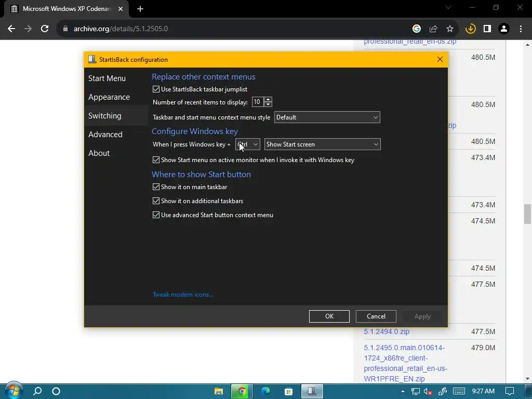Viewport: 532px width, 399px height.
Task: Open the About section
Action: tap(99, 153)
